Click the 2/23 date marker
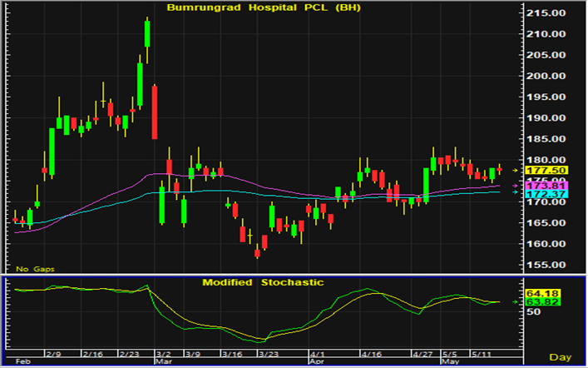 click(129, 355)
